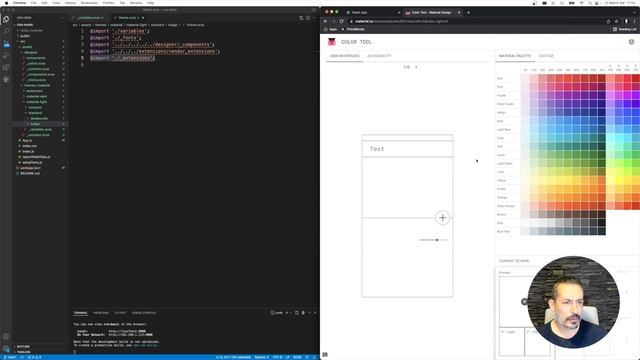Click bookmark star icon in Chrome
The height and width of the screenshot is (360, 640).
[x=617, y=21]
